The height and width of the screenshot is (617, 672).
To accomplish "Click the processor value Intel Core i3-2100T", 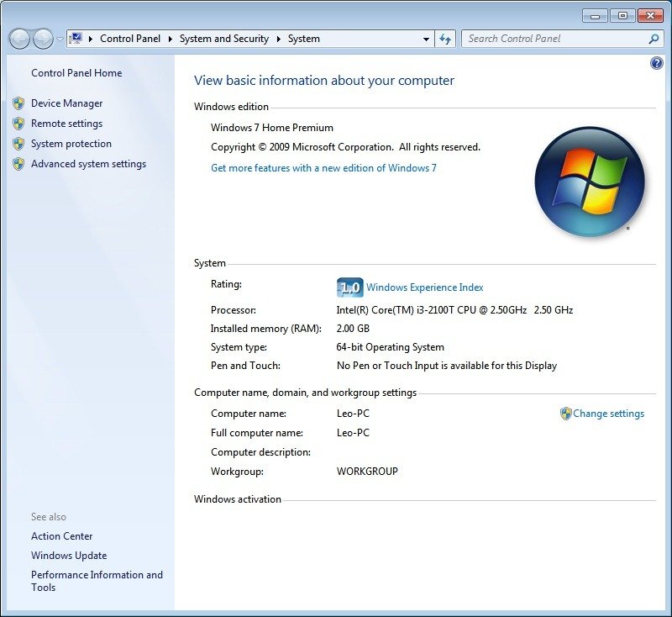I will tap(454, 310).
